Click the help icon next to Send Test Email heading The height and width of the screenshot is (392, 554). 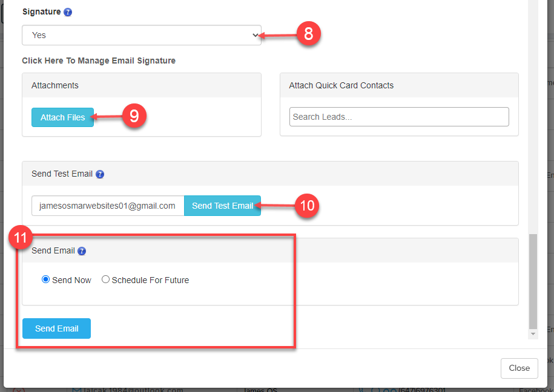coord(100,174)
